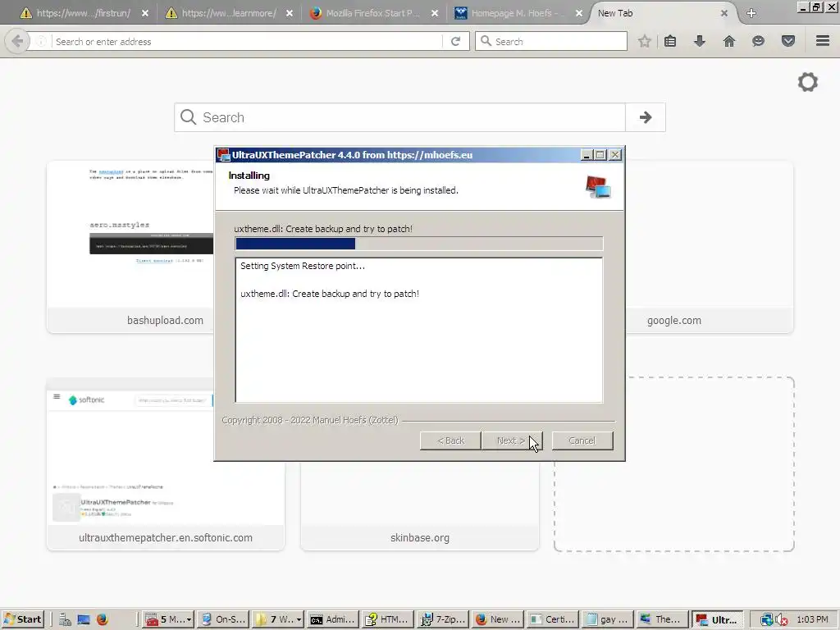
Task: Click the network tray icon
Action: click(x=767, y=620)
